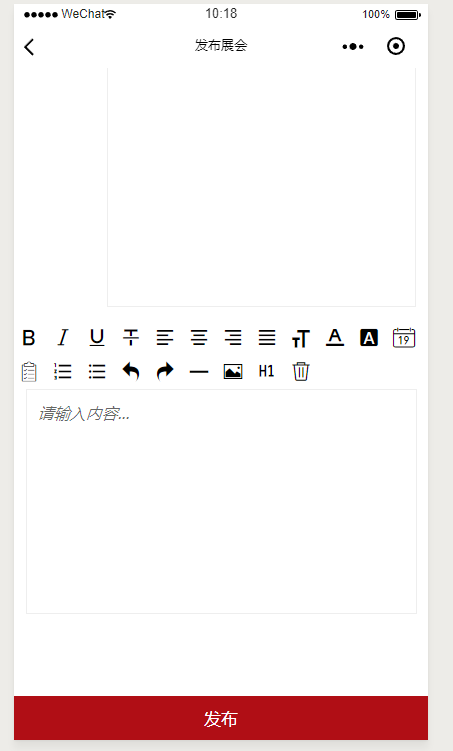The image size is (453, 751).
Task: Start a bulleted list
Action: tap(97, 372)
